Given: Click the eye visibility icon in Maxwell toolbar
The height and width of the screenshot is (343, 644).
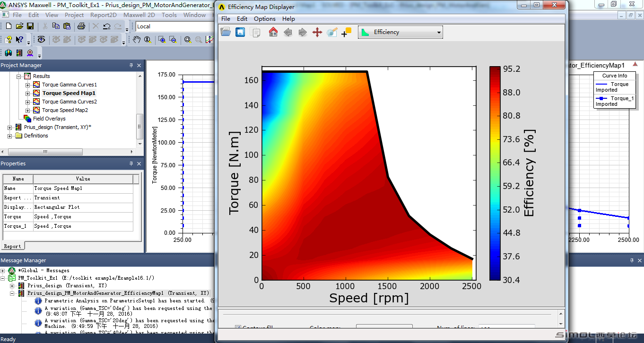Looking at the screenshot, I should point(41,40).
